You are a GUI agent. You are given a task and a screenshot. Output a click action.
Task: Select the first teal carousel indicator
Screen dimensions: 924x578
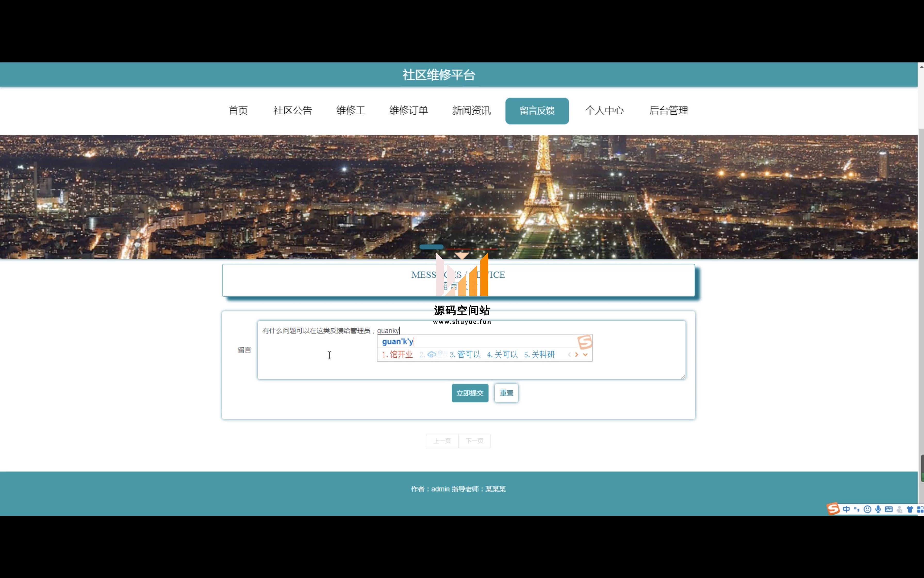click(x=432, y=247)
